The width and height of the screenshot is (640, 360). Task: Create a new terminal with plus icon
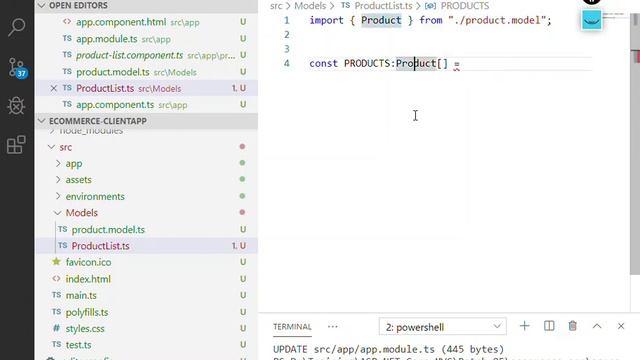click(524, 326)
